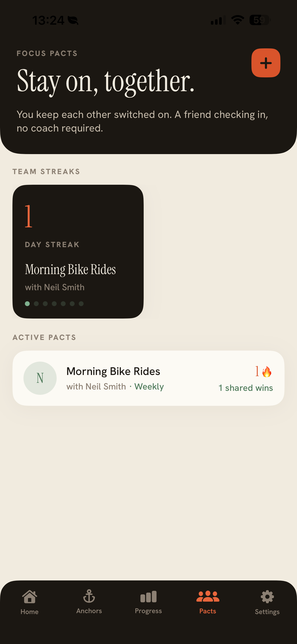The width and height of the screenshot is (297, 644).
Task: Open the Home tab icon
Action: [x=29, y=597]
